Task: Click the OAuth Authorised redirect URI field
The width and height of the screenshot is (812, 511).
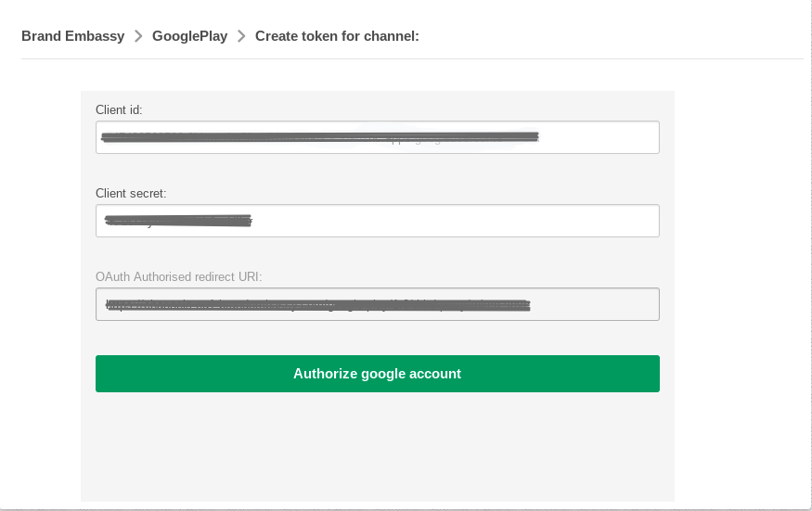Action: [378, 304]
